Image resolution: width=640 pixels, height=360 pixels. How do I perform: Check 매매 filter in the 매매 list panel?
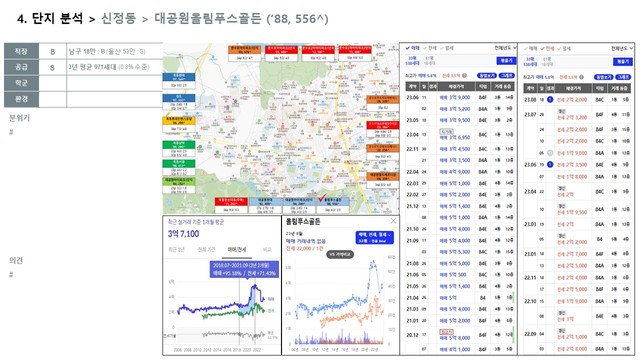(x=412, y=48)
